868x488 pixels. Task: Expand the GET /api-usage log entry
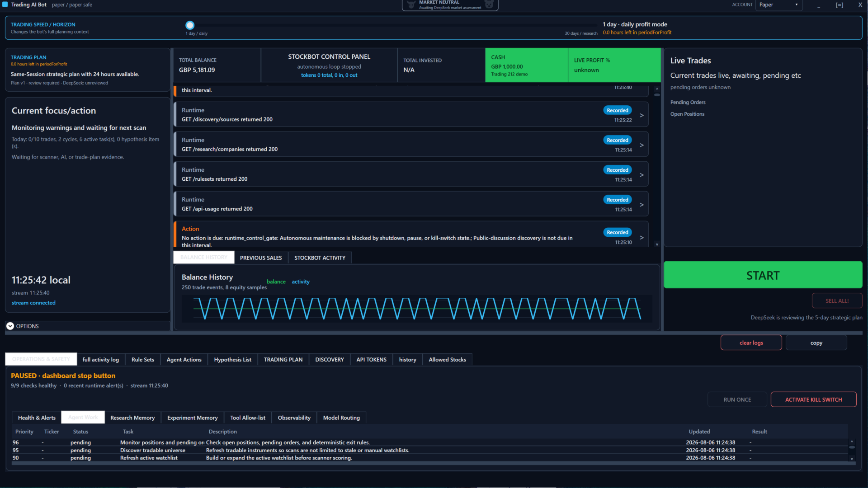(642, 205)
